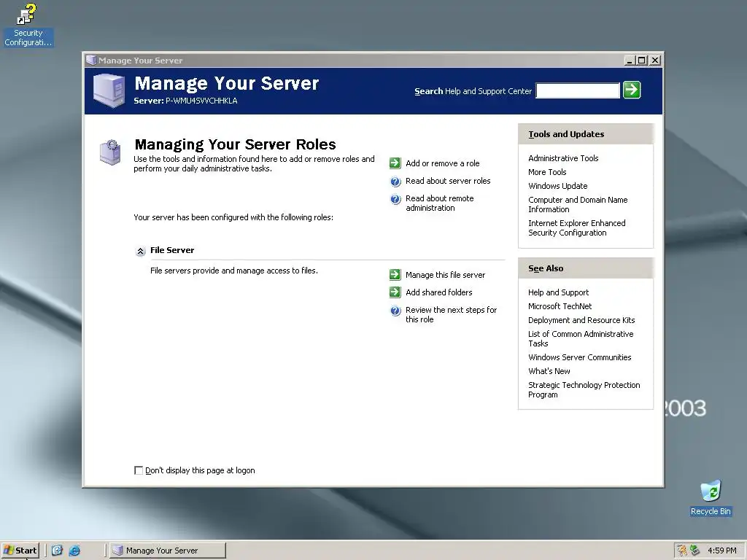Click the taskbar clock showing 4:59 PM
This screenshot has width=747, height=560.
tap(721, 551)
